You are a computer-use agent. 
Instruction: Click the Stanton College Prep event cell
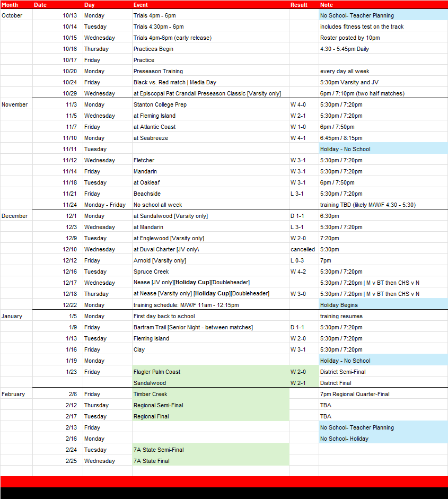(x=160, y=105)
